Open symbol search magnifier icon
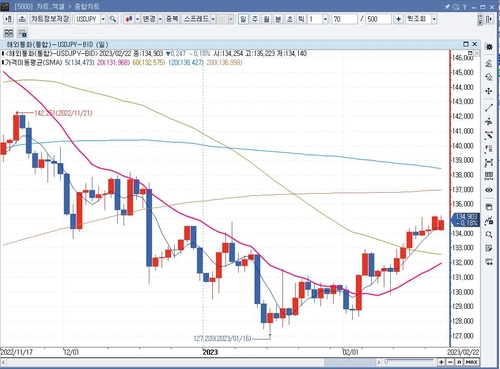Image resolution: width=500 pixels, height=369 pixels. coord(113,19)
